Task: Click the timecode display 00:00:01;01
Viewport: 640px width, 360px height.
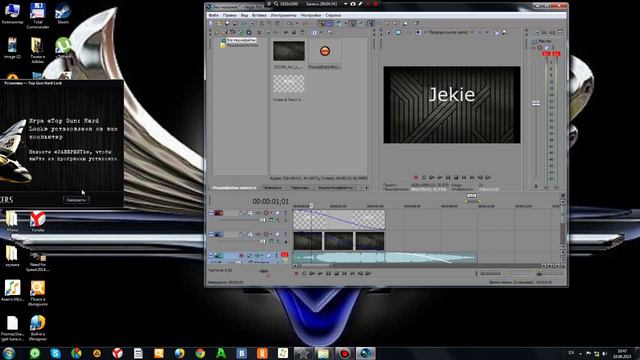Action: 270,202
